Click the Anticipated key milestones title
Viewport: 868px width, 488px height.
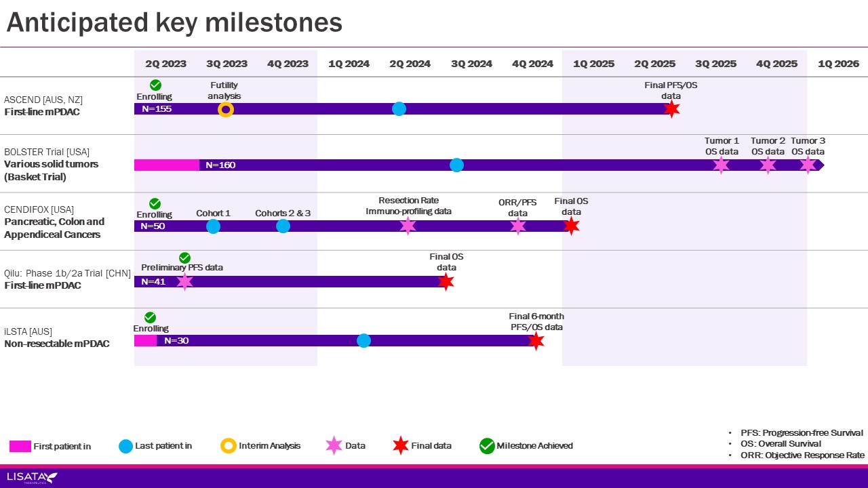[x=174, y=23]
